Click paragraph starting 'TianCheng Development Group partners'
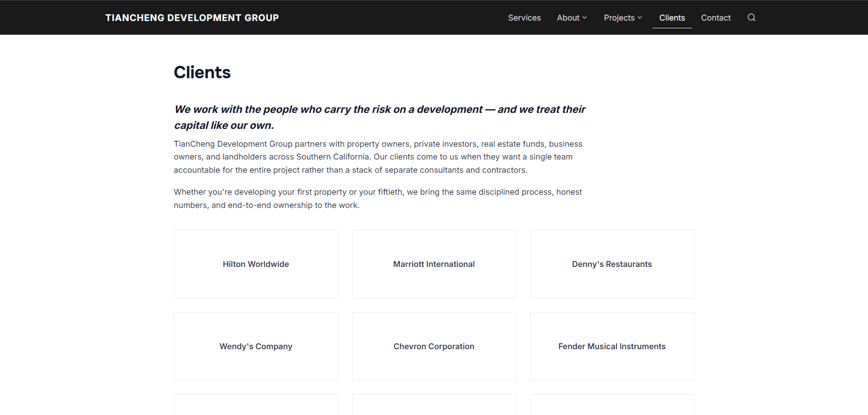Viewport: 868px width, 415px height. (x=378, y=157)
